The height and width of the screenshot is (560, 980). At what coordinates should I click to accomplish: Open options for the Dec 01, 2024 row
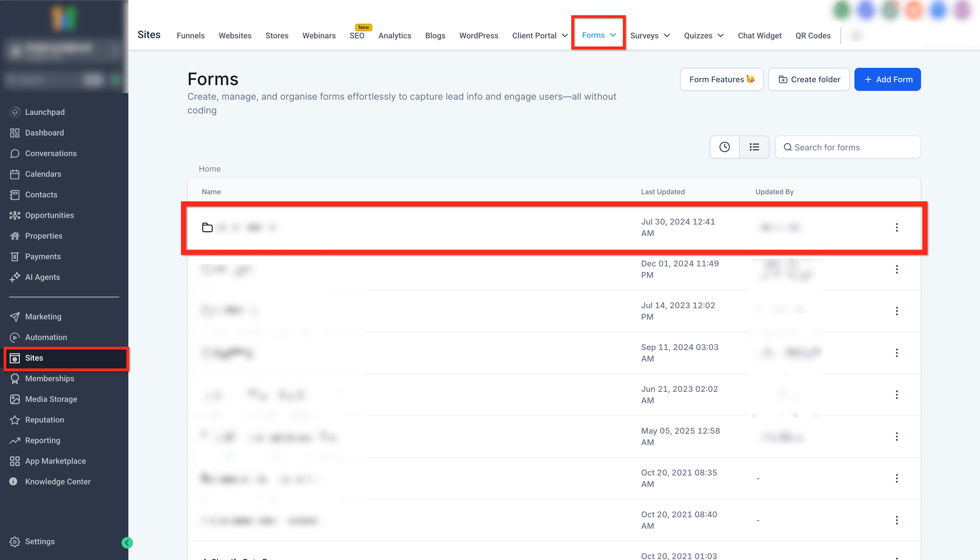pos(897,269)
